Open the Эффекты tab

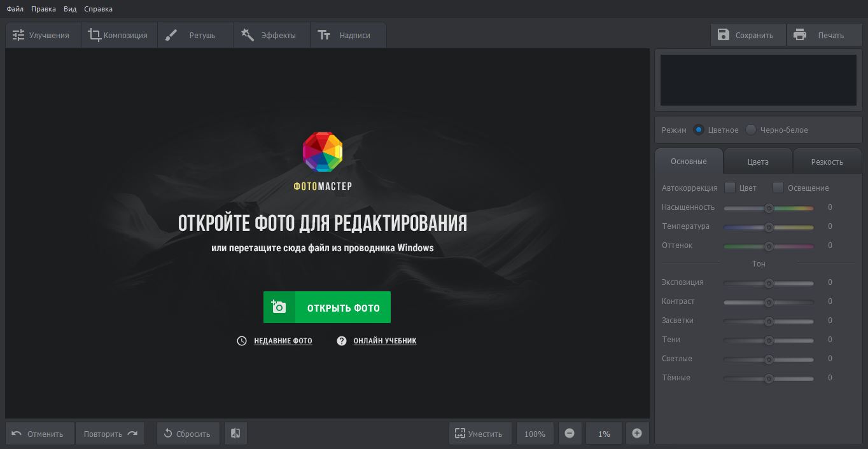click(272, 36)
